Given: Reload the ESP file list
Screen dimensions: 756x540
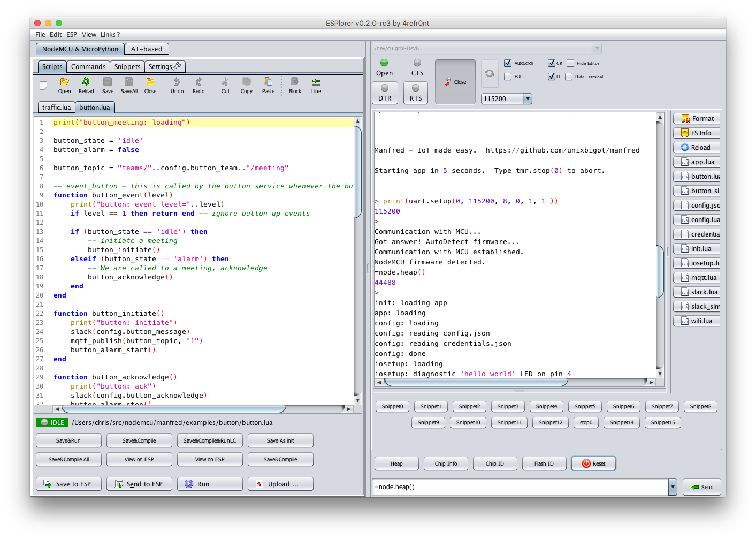Looking at the screenshot, I should pos(697,147).
